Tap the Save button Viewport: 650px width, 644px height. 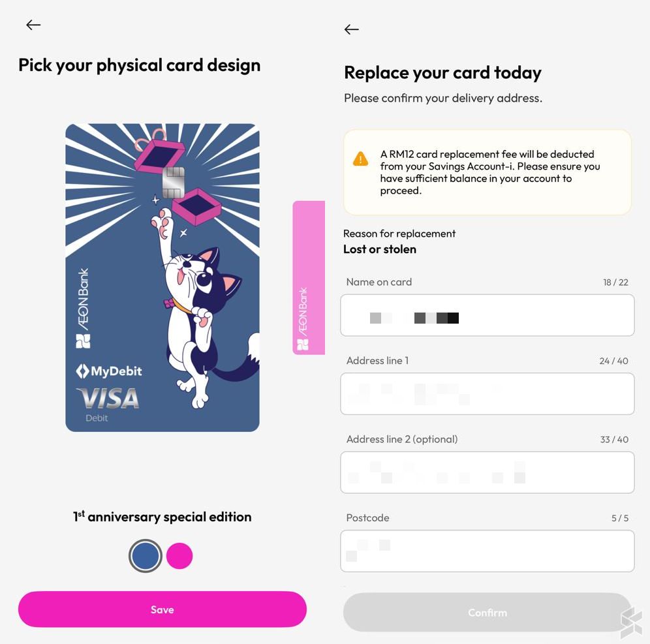coord(162,609)
